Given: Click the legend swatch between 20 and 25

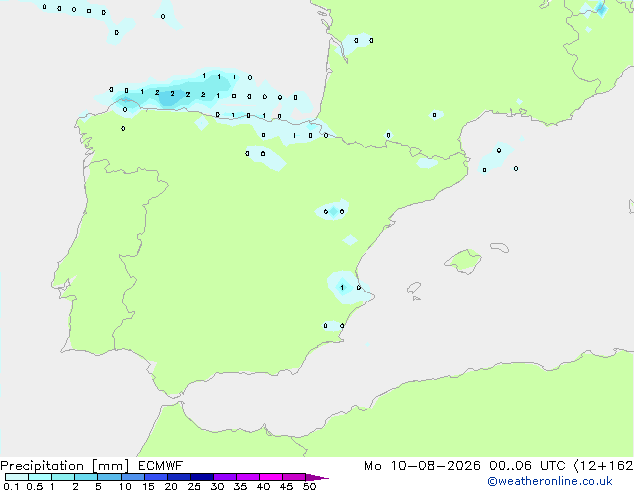Looking at the screenshot, I should 178,477.
